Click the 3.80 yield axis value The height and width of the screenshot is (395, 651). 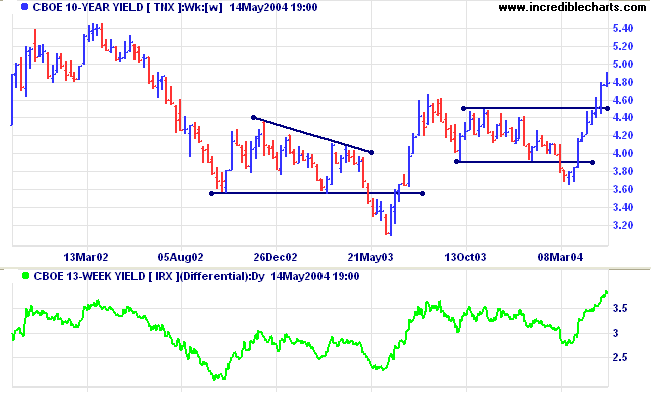[623, 171]
